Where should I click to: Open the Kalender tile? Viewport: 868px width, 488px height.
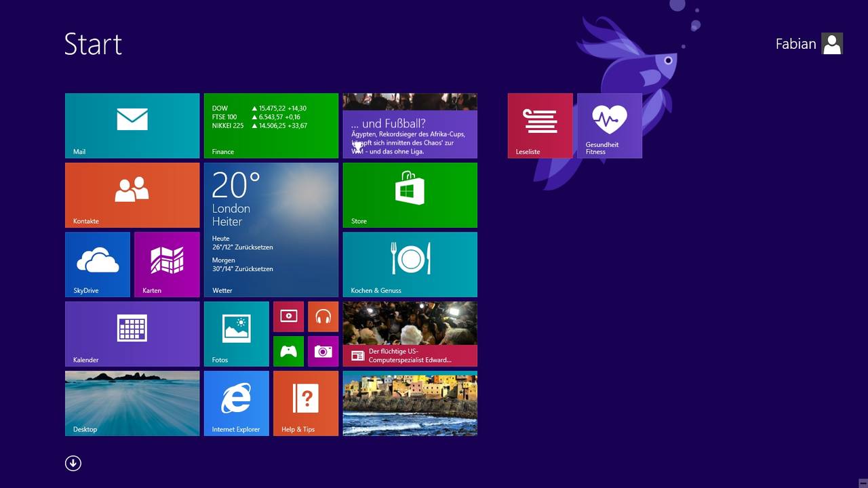point(132,334)
